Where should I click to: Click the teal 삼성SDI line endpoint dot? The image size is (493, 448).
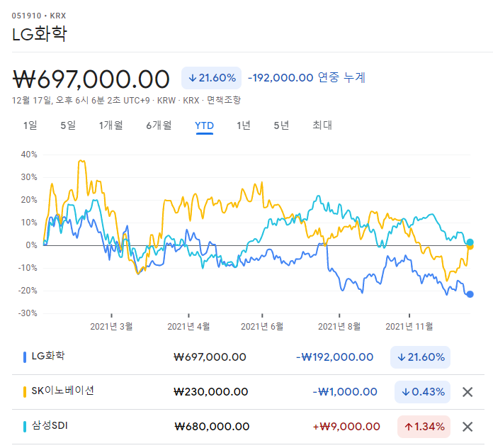point(470,242)
